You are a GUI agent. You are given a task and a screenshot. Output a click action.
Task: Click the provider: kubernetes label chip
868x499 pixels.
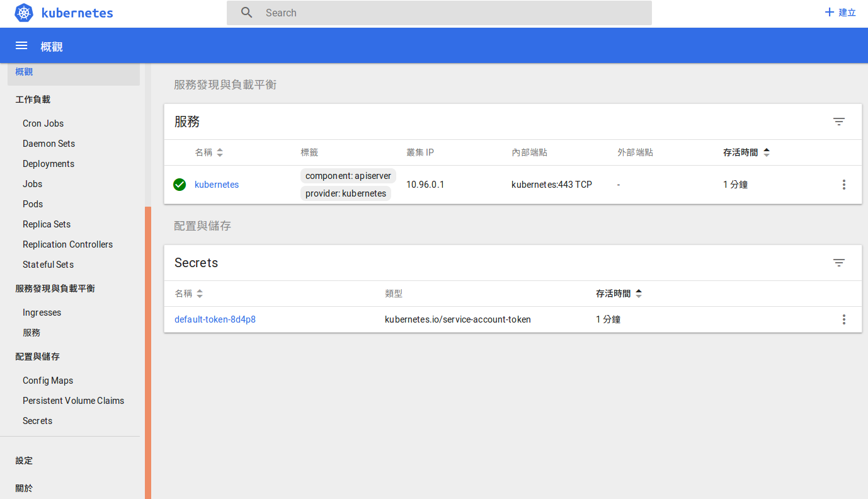(346, 193)
